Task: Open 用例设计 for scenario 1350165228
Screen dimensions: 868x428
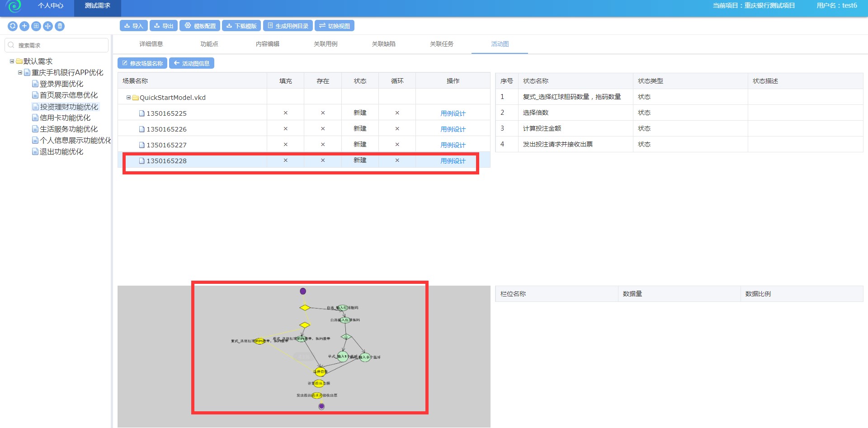Action: [x=453, y=161]
